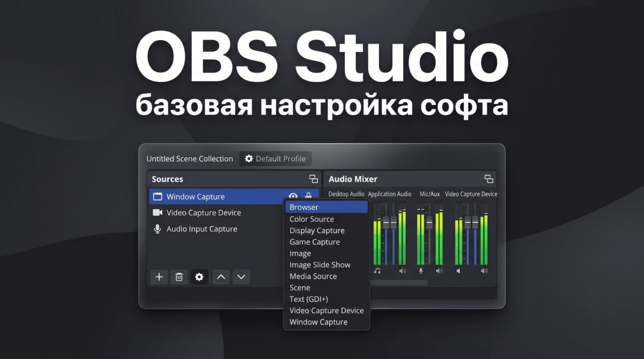The image size is (644, 359).
Task: Click the plus icon to add a source
Action: (x=159, y=277)
